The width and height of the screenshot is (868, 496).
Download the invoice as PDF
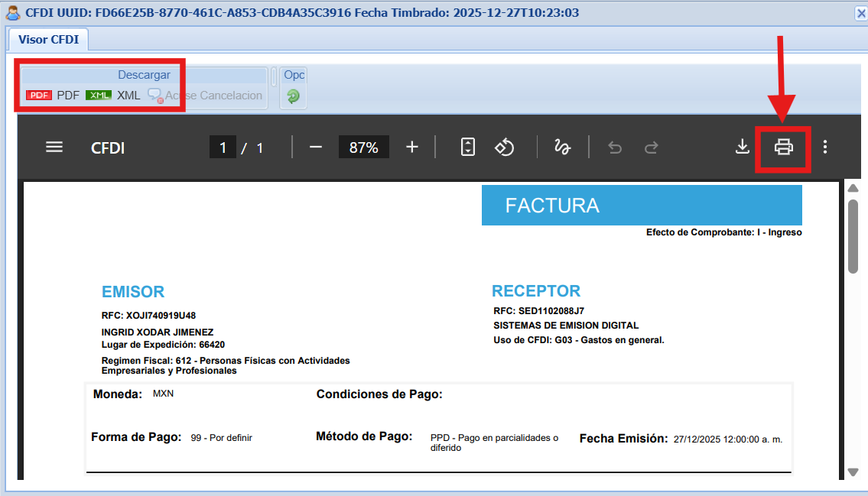coord(53,96)
